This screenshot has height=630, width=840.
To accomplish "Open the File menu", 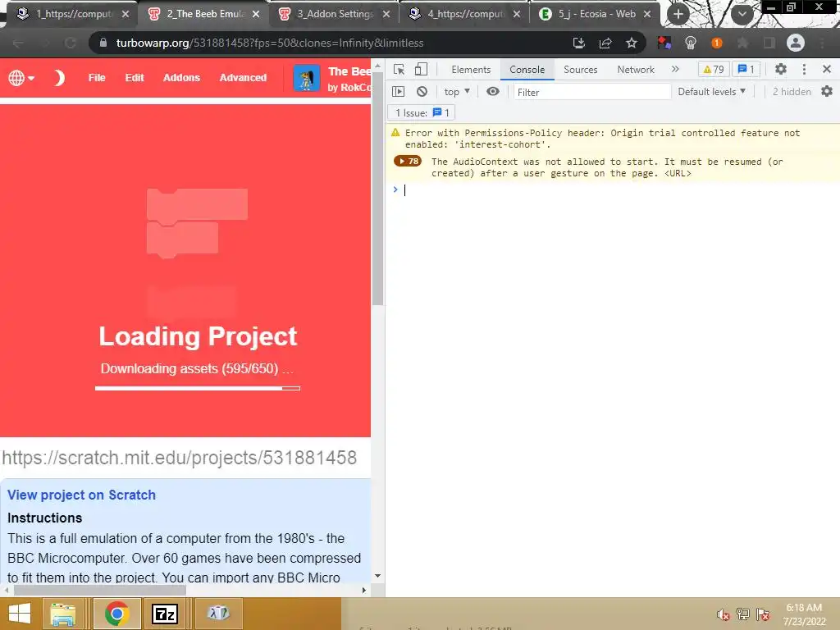I will (97, 78).
